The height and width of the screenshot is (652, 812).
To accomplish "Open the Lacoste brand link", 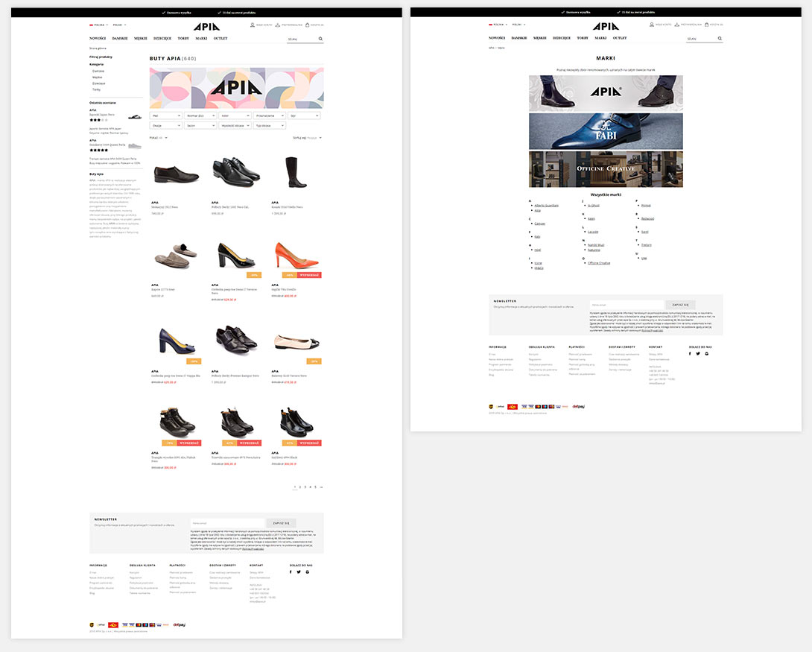I will pyautogui.click(x=593, y=232).
